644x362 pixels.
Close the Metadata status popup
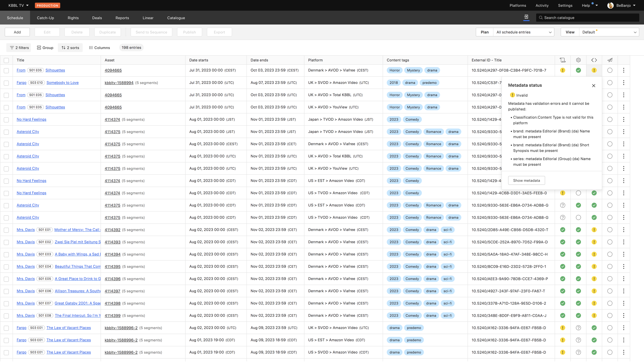[x=594, y=86]
